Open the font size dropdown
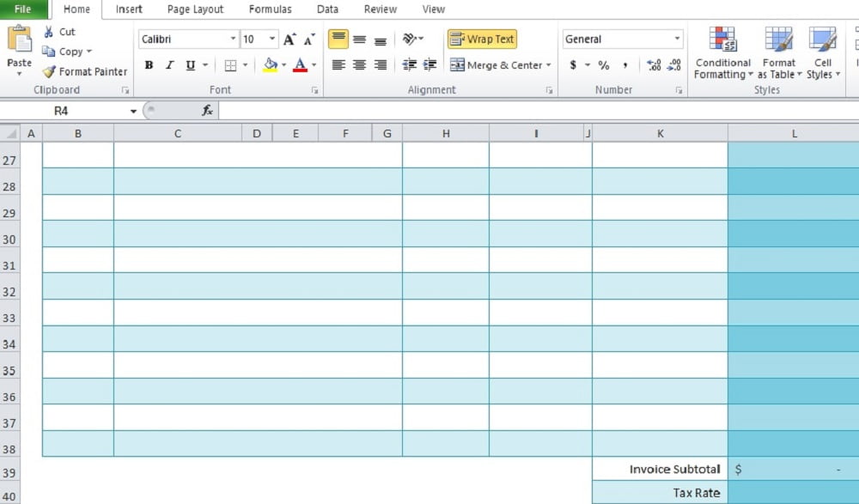859x504 pixels. [x=272, y=39]
